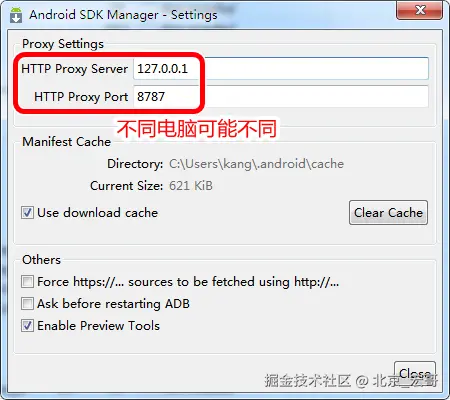Click the 621 KiB current size value
The image size is (450, 400).
coord(191,186)
